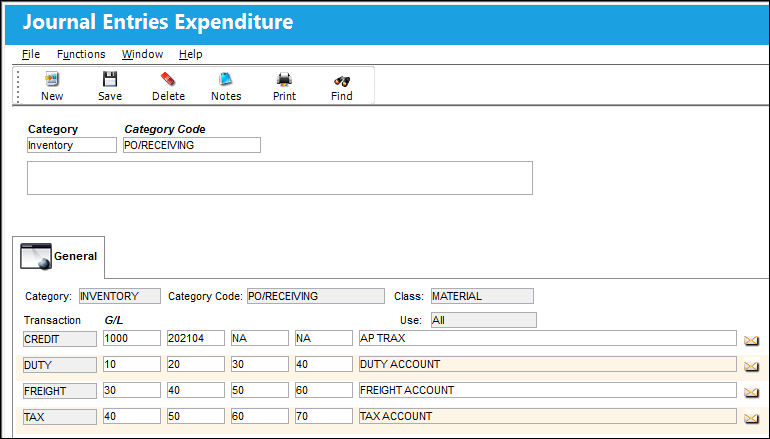Click second NA field in CREDIT row
This screenshot has width=770, height=439.
click(x=324, y=338)
